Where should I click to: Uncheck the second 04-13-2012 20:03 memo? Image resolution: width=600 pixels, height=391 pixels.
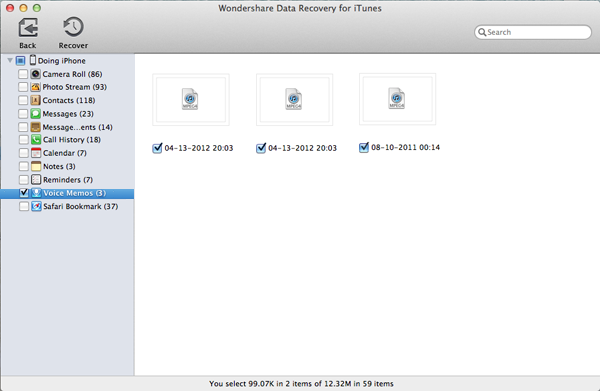click(261, 148)
